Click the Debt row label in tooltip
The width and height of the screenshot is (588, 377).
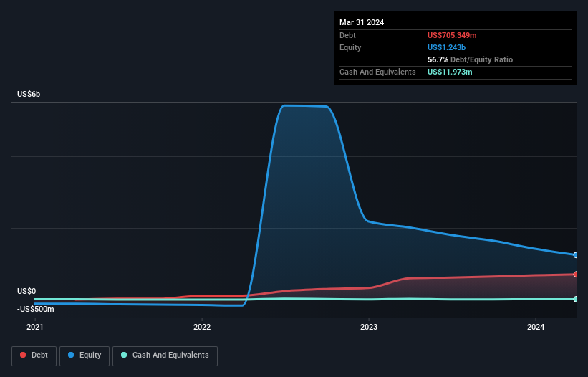(347, 35)
